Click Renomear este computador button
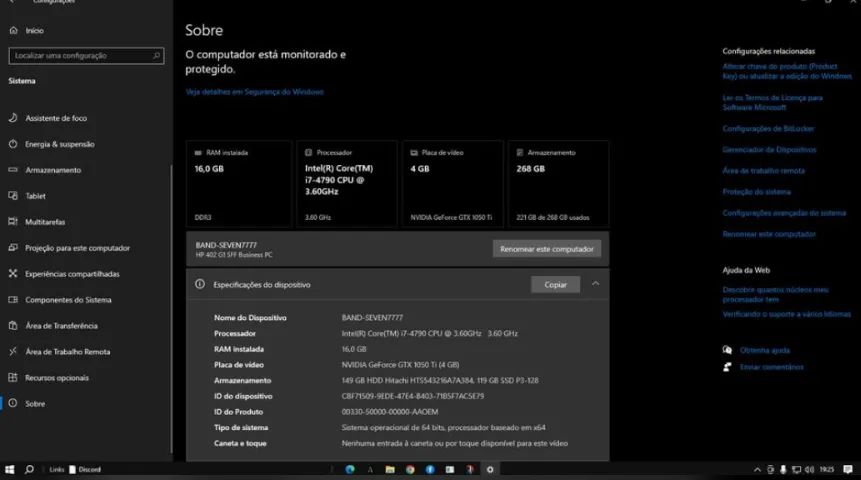Image resolution: width=861 pixels, height=480 pixels. (547, 249)
